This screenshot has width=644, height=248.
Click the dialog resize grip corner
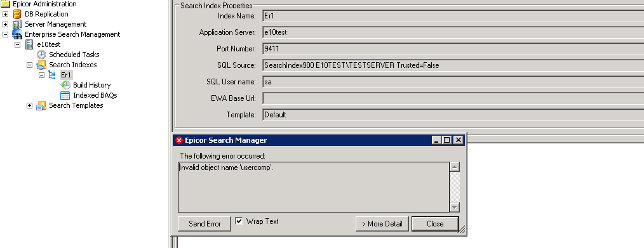pyautogui.click(x=462, y=230)
